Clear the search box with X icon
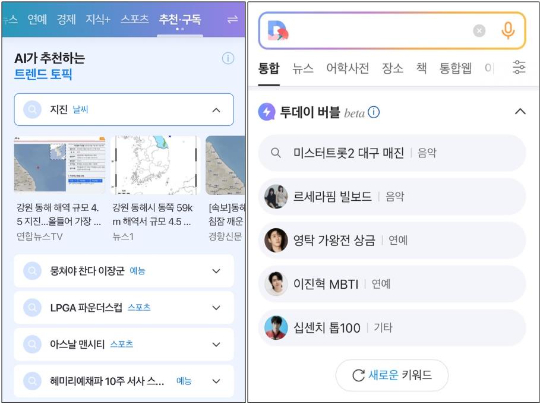This screenshot has height=403, width=540. pos(479,31)
